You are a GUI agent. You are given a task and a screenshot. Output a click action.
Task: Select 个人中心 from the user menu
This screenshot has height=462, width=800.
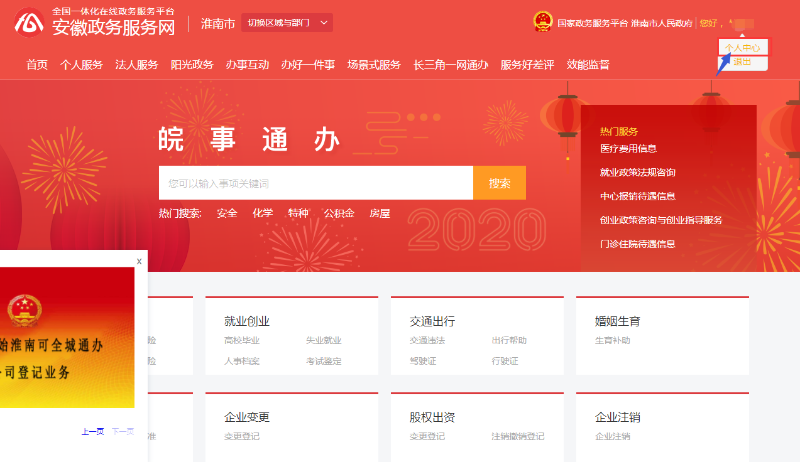(x=743, y=47)
